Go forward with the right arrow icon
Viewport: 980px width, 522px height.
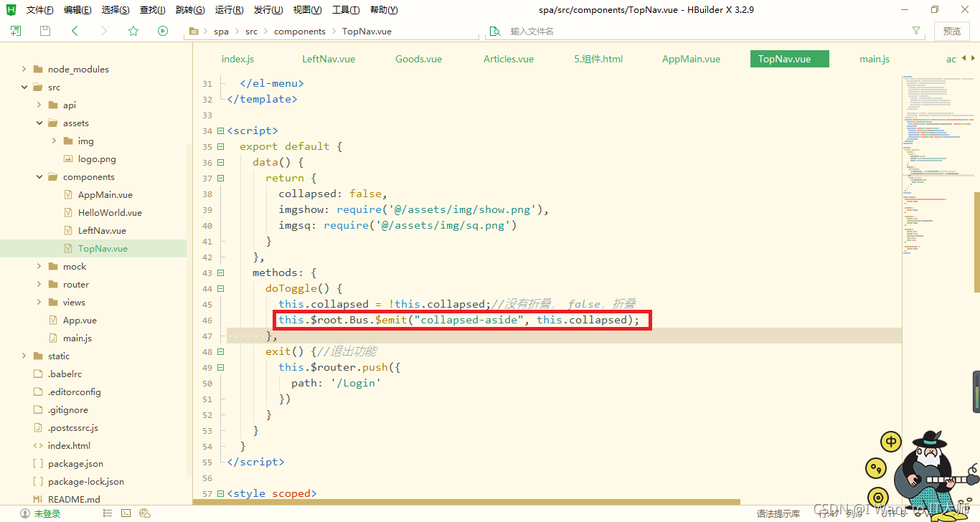point(104,31)
